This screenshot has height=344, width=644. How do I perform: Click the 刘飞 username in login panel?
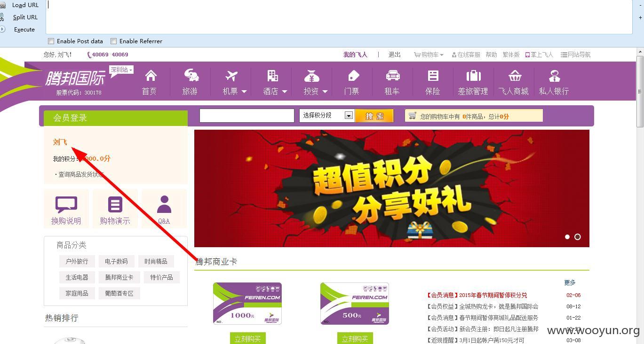pos(60,142)
